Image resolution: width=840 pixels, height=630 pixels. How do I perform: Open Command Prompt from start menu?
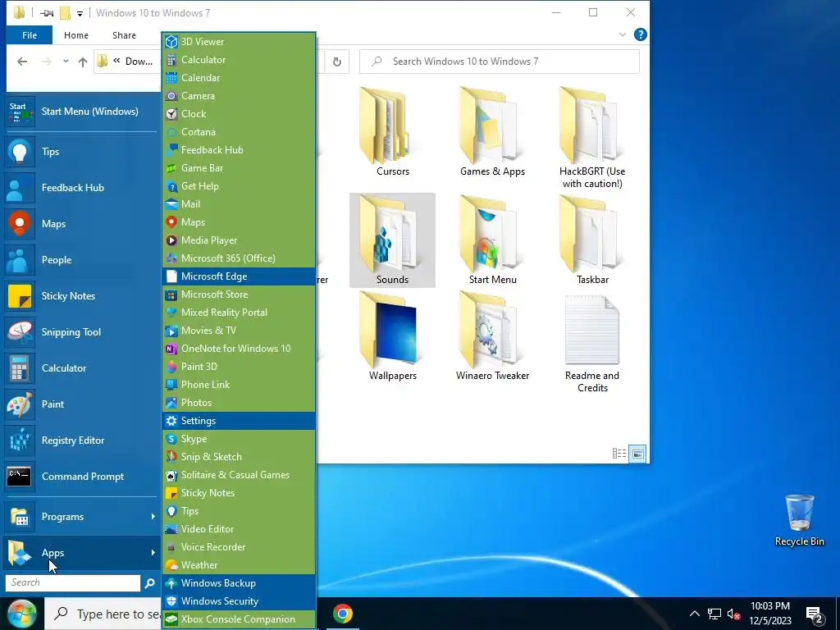[82, 477]
